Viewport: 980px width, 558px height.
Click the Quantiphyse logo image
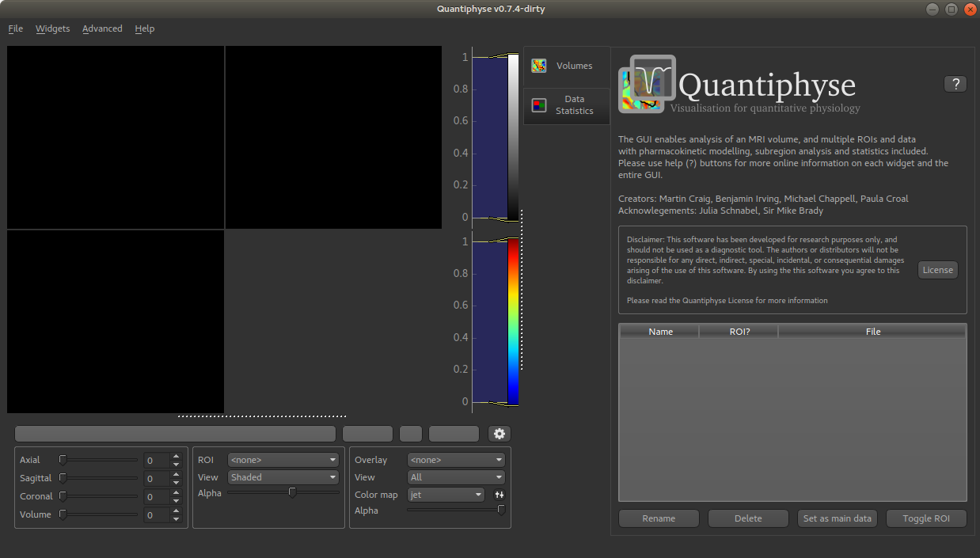pos(647,82)
